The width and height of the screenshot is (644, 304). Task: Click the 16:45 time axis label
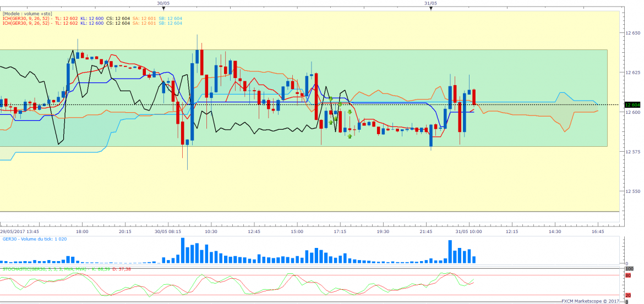[x=598, y=232]
